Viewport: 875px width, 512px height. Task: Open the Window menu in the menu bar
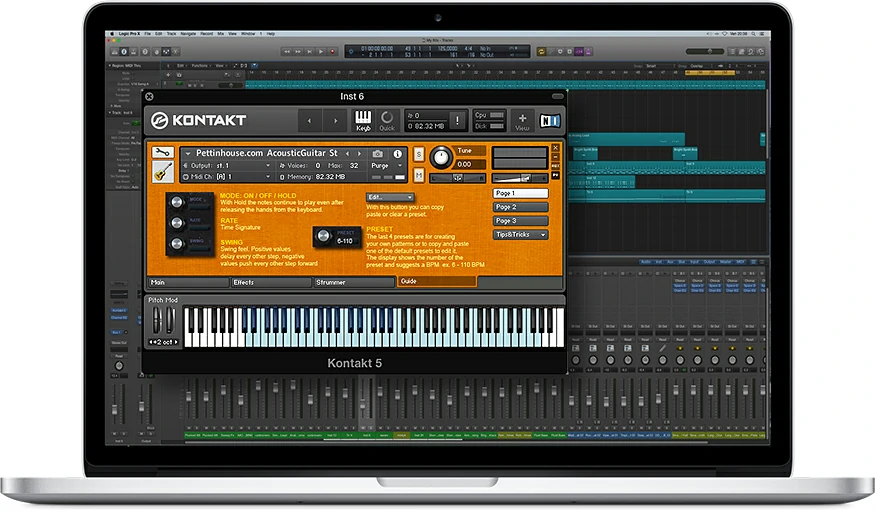click(248, 34)
